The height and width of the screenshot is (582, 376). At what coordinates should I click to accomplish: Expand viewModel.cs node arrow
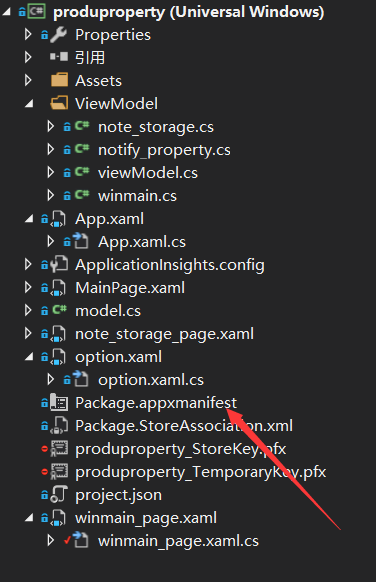click(x=51, y=173)
